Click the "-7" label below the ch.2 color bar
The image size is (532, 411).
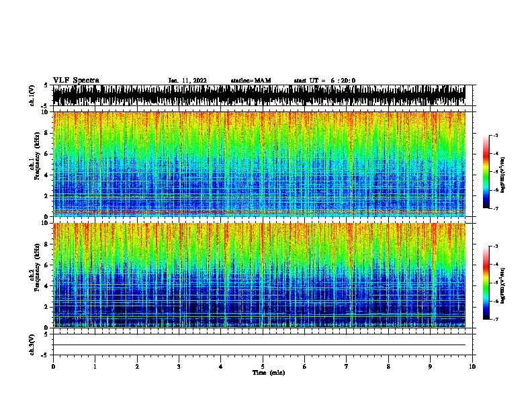pyautogui.click(x=495, y=319)
